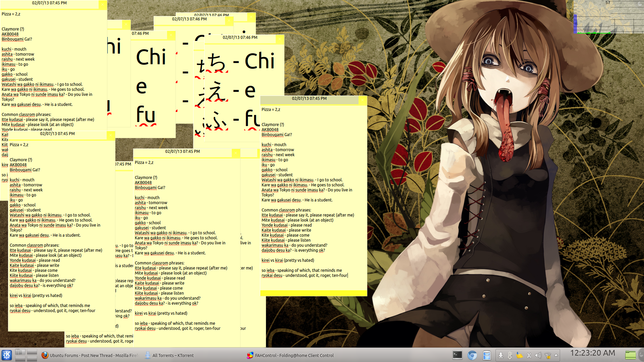Open the KDE Kickoff application launcher
644x362 pixels.
pos(7,355)
